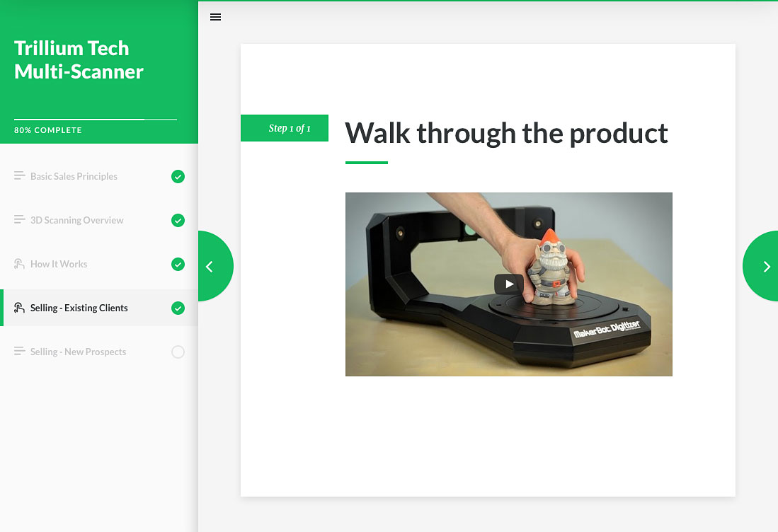Image resolution: width=778 pixels, height=532 pixels.
Task: Select the Selling - Existing Clients lesson
Action: point(99,308)
